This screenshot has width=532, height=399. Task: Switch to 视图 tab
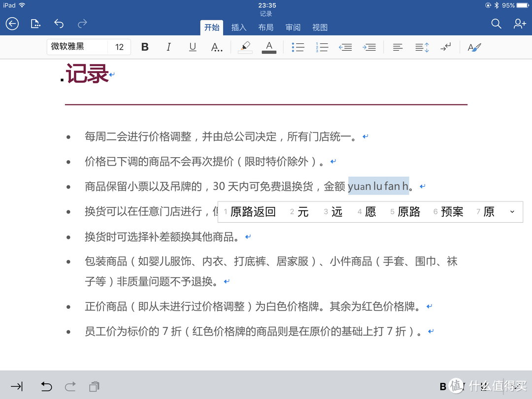coord(320,28)
